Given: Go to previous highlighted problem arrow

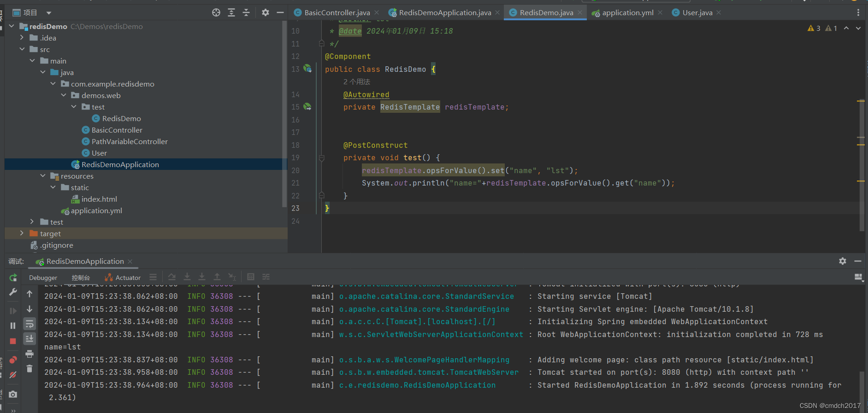Looking at the screenshot, I should click(846, 28).
